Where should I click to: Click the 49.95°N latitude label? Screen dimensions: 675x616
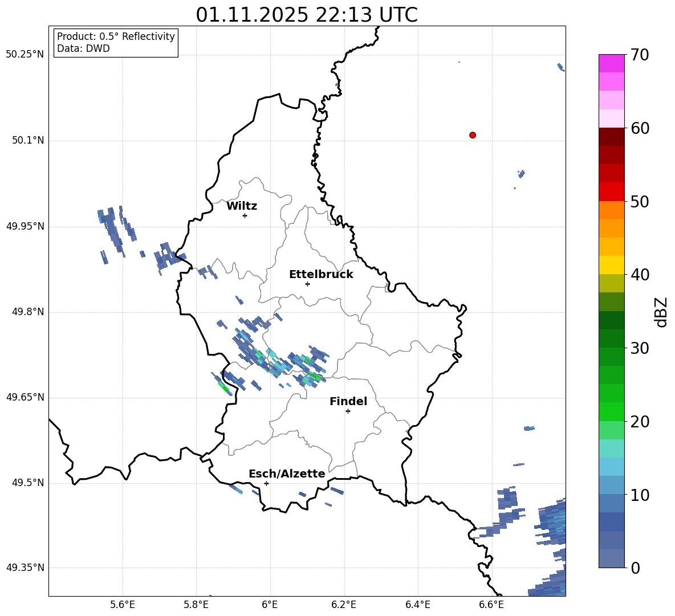(x=25, y=226)
